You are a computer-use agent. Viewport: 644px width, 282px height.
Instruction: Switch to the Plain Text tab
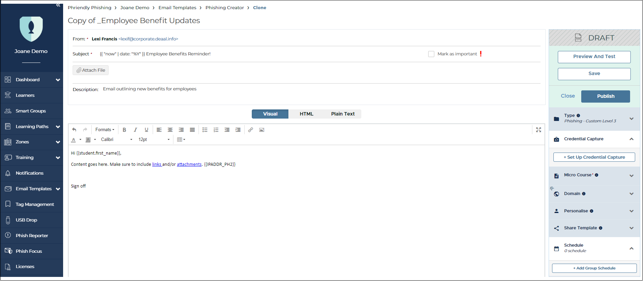pyautogui.click(x=343, y=114)
